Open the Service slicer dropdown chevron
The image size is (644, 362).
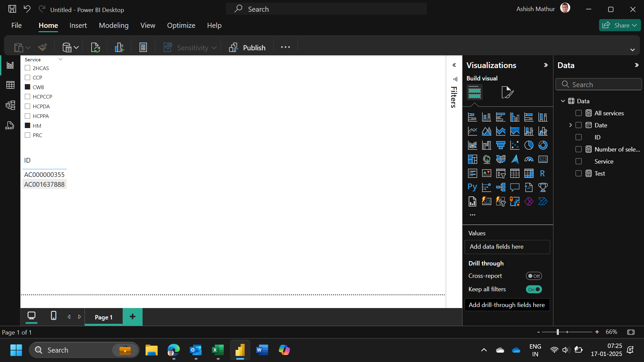point(60,59)
